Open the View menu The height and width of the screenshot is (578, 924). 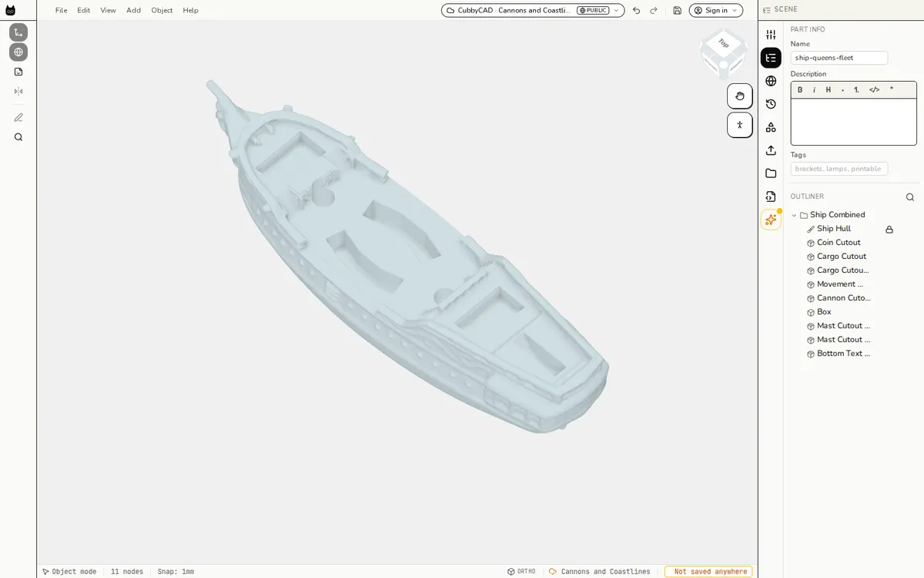(108, 10)
